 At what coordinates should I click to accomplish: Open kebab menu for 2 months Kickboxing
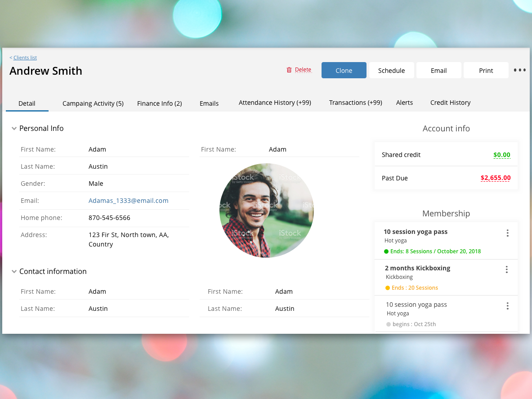pyautogui.click(x=507, y=269)
